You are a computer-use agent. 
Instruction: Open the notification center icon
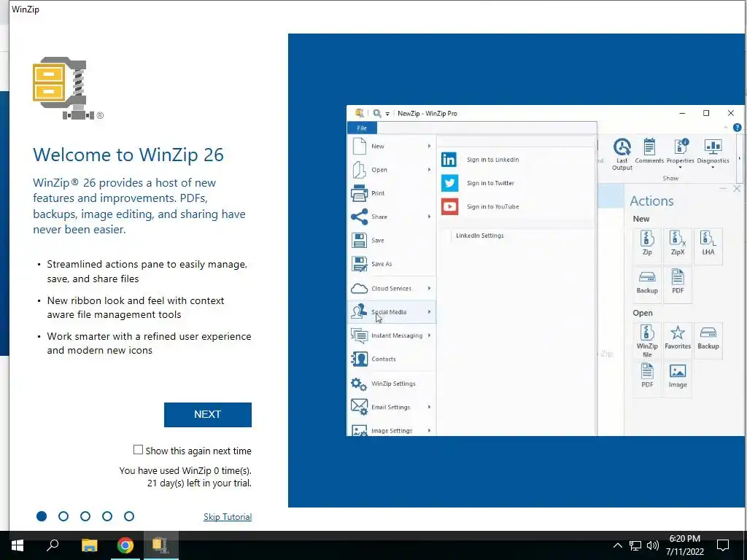[723, 545]
